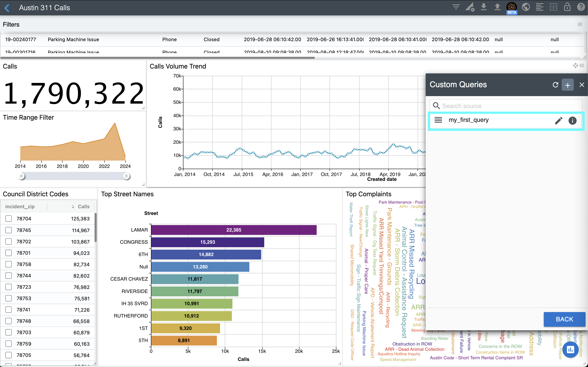588x367 pixels.
Task: Check the checkbox for zip code 78704
Action: click(x=9, y=218)
